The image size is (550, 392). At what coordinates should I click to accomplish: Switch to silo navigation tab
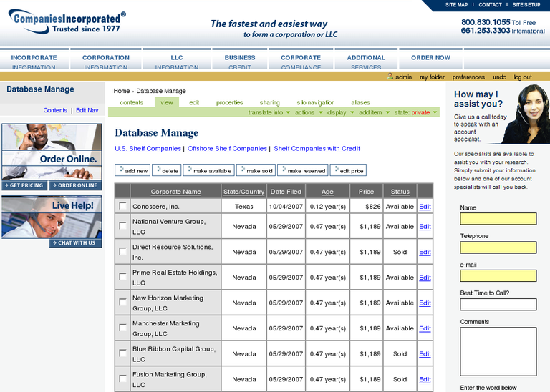click(316, 102)
